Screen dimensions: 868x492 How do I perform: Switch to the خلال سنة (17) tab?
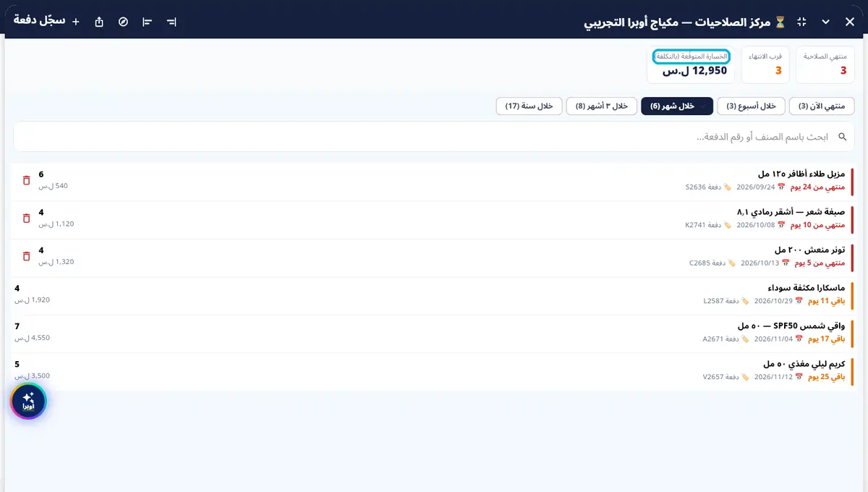[529, 106]
